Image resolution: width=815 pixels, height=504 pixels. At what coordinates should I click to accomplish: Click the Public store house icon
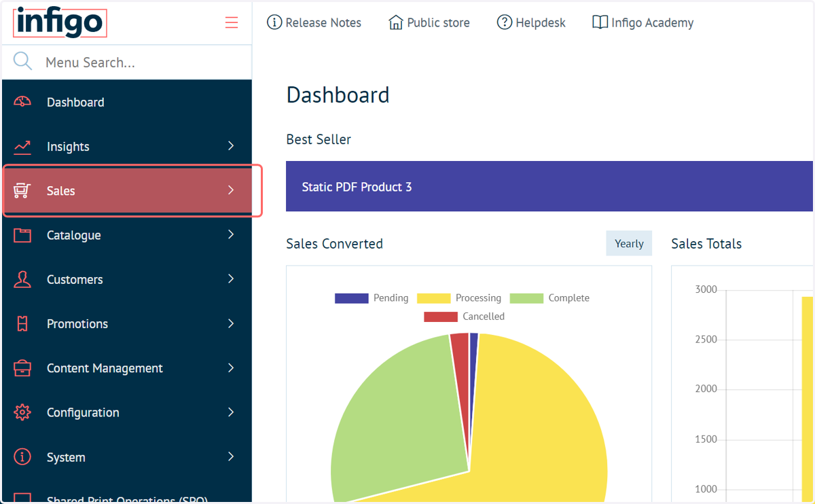click(x=395, y=22)
